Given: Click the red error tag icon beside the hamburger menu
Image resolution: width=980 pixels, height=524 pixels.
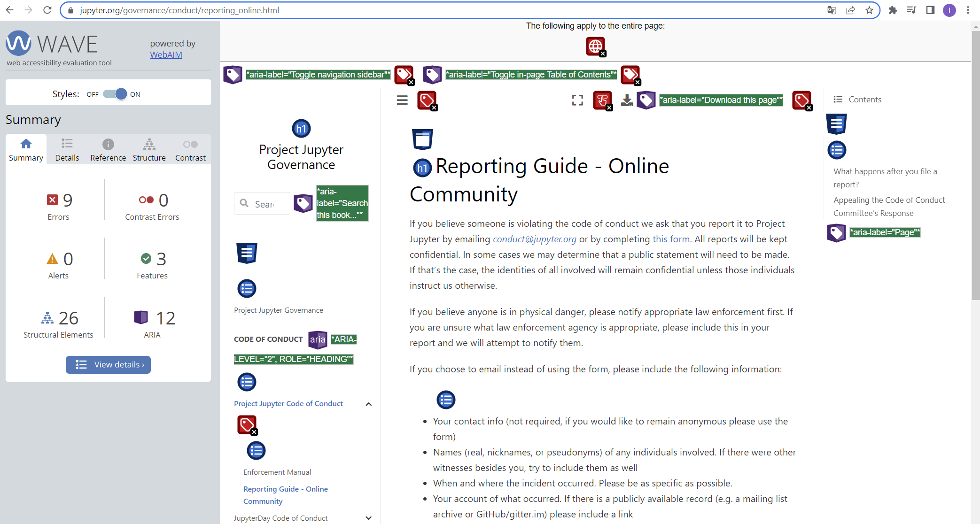Looking at the screenshot, I should pos(427,100).
